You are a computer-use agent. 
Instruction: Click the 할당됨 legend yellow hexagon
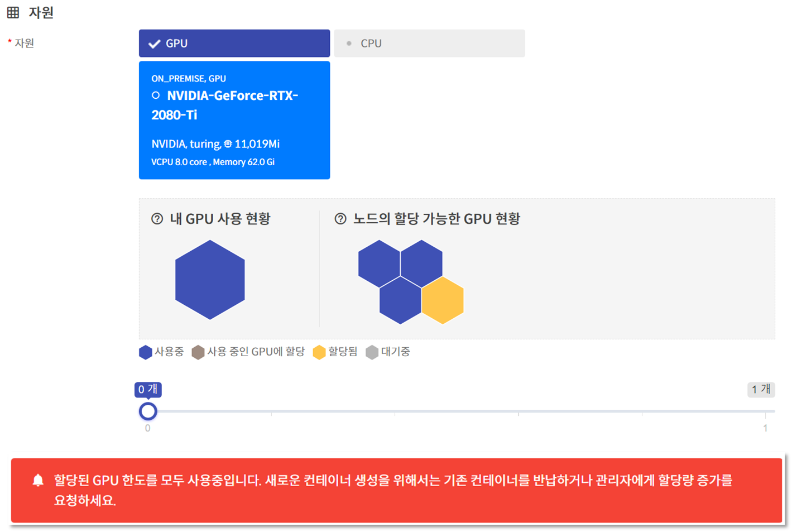(x=319, y=352)
